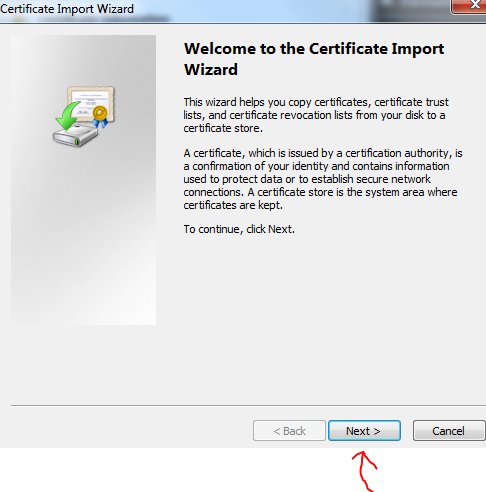Click the 'To continue, click Next.' text
The width and height of the screenshot is (486, 492).
pyautogui.click(x=239, y=229)
